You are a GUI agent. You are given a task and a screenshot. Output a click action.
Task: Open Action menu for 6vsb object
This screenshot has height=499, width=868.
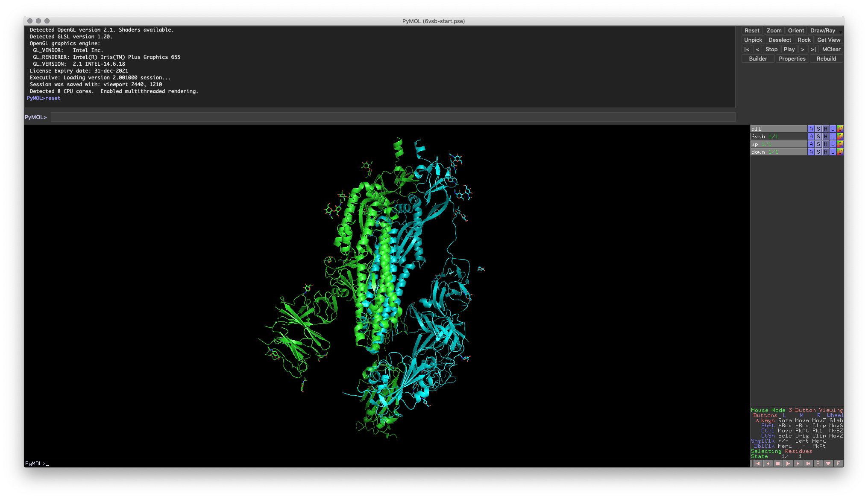[x=811, y=137]
